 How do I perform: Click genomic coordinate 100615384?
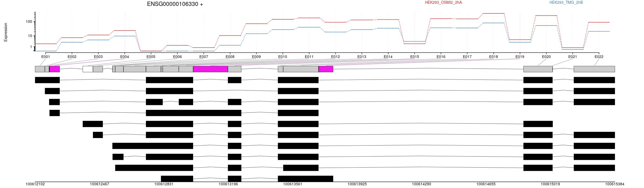point(615,184)
